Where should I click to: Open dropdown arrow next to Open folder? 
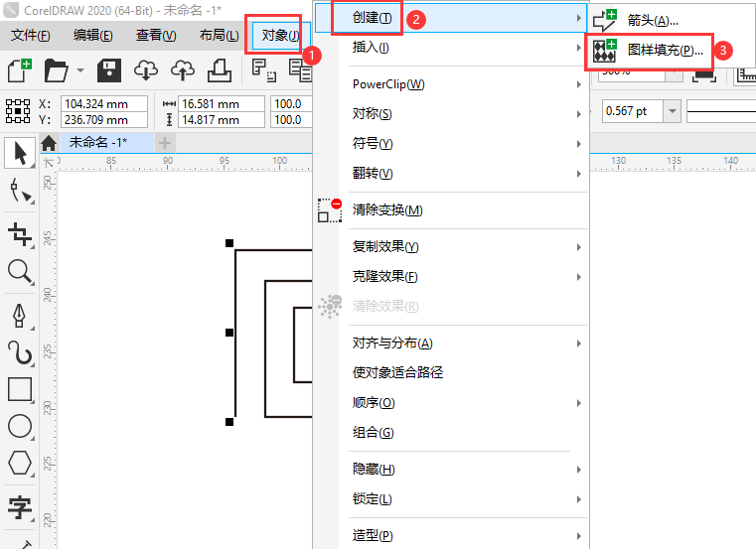pyautogui.click(x=80, y=70)
